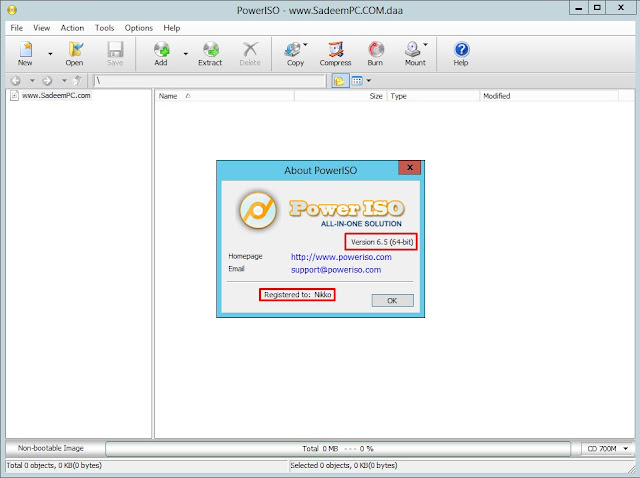
Task: Click the PowerISO disc logo in dialog
Action: [258, 211]
